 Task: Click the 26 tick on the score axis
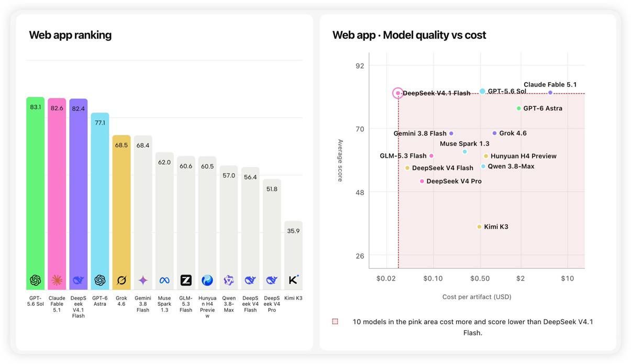(359, 256)
